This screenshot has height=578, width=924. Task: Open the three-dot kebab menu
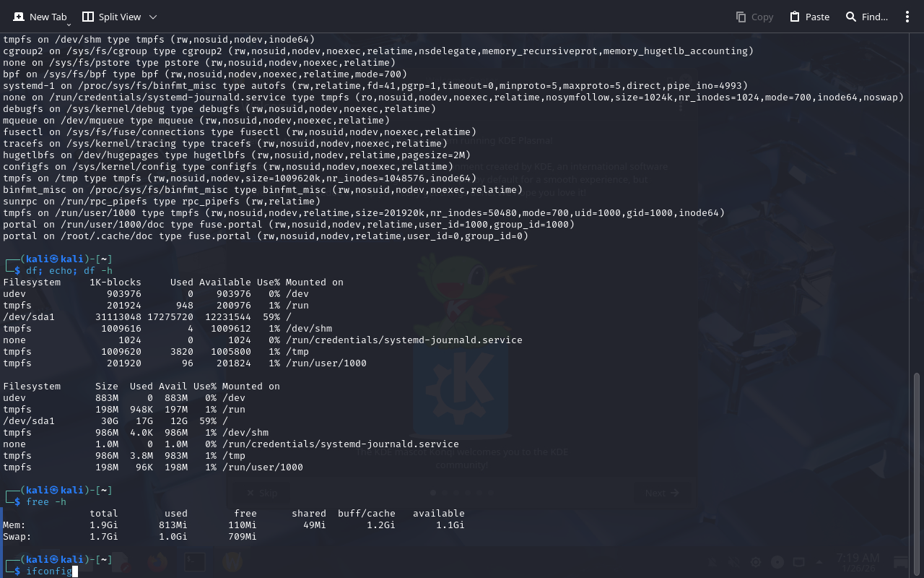907,17
